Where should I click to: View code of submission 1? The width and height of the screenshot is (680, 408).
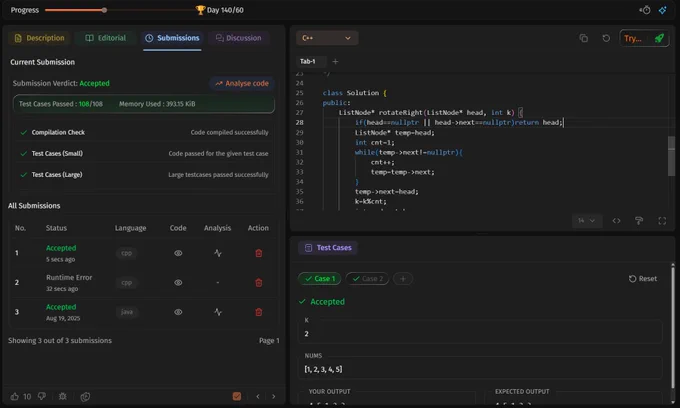(178, 253)
